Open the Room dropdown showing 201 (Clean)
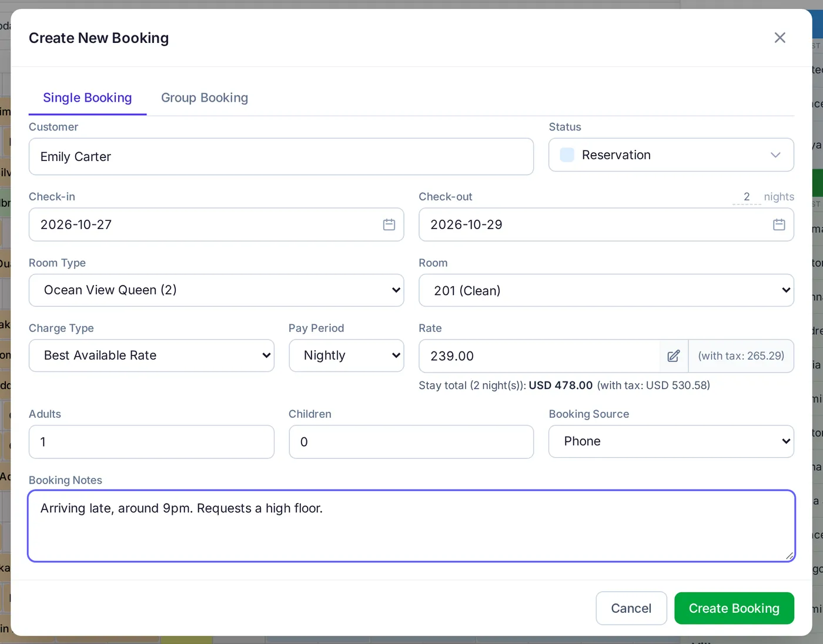 click(x=606, y=290)
